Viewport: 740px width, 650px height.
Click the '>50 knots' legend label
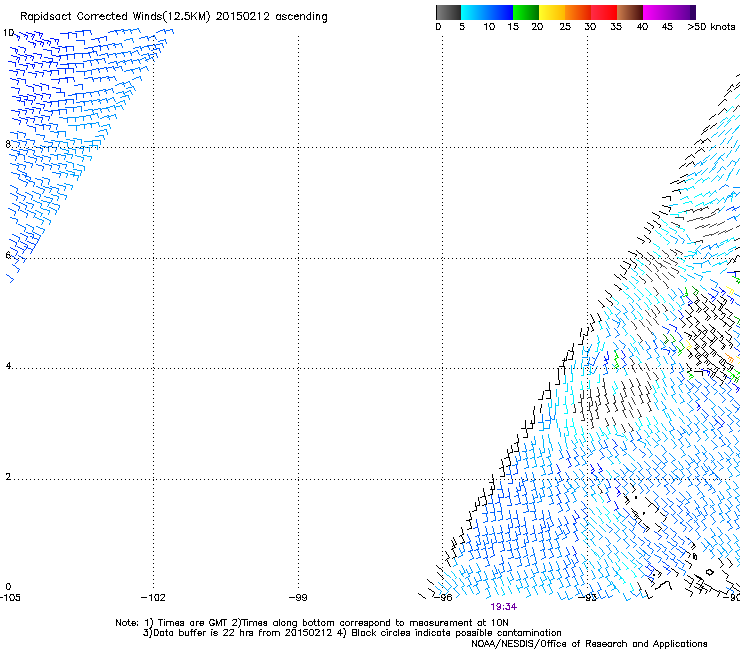pyautogui.click(x=711, y=27)
